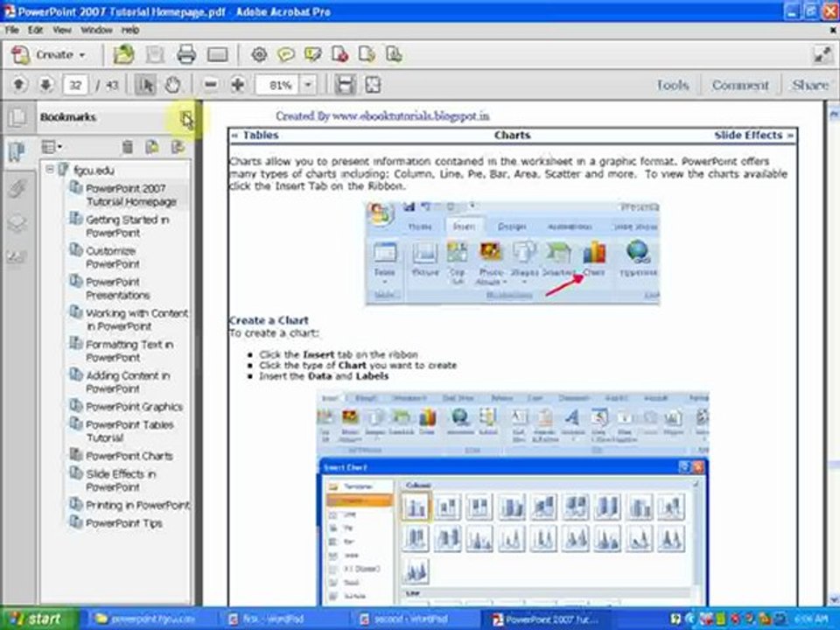Open the zoom level dropdown arrow
Image resolution: width=840 pixels, height=630 pixels.
pos(308,85)
